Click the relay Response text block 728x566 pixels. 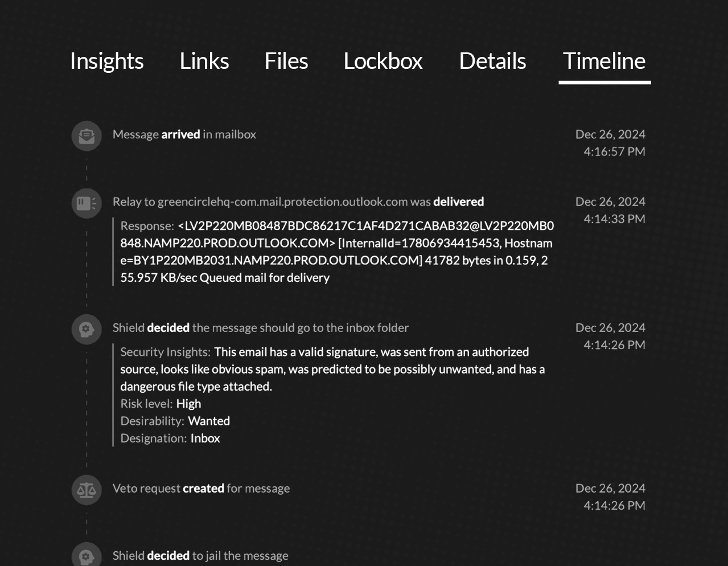coord(337,252)
